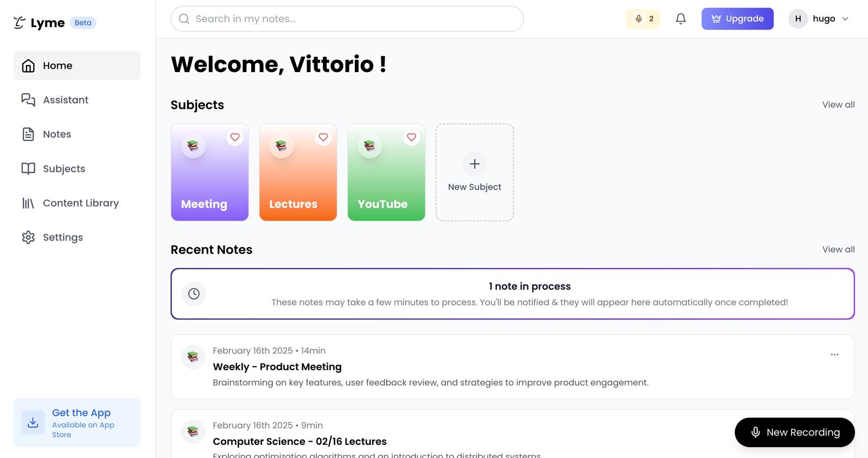This screenshot has width=868, height=458.
Task: Click View all next to Subjects
Action: pyautogui.click(x=838, y=105)
